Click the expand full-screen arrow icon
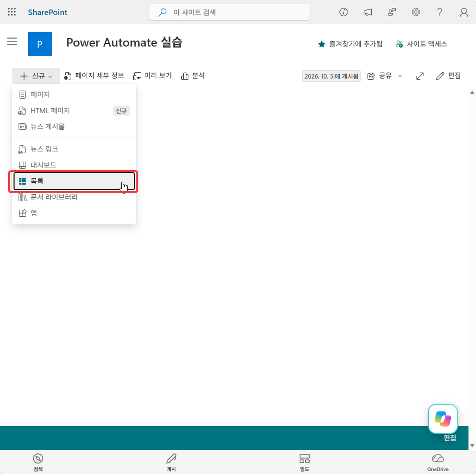Viewport: 476px width, 474px height. 420,76
